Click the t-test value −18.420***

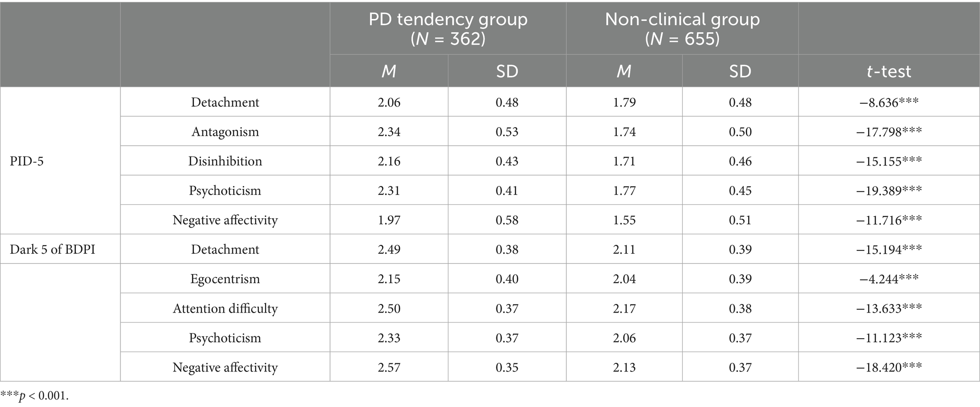pyautogui.click(x=888, y=367)
